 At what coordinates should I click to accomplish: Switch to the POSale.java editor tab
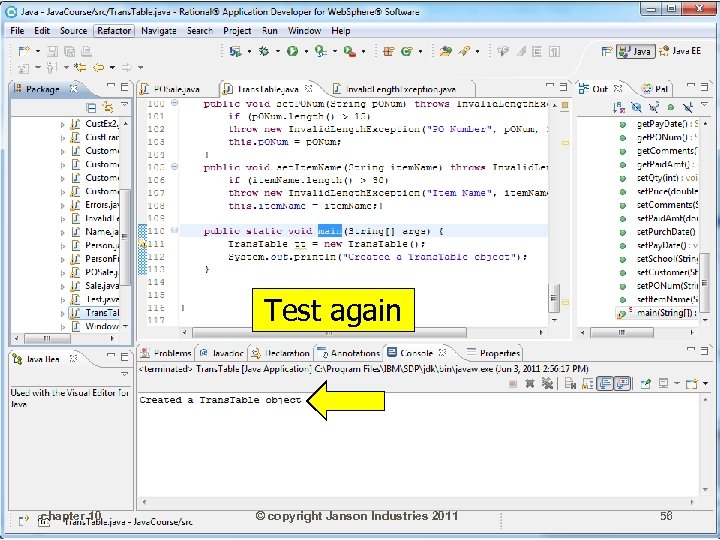coord(176,89)
